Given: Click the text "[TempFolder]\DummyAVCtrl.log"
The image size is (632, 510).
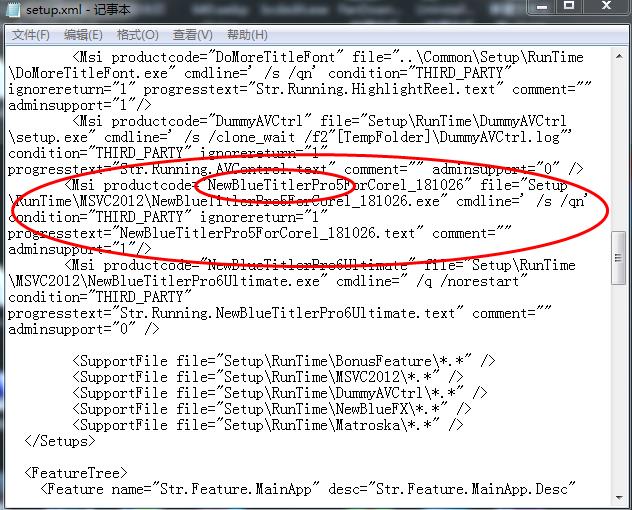Looking at the screenshot, I should 448,137.
